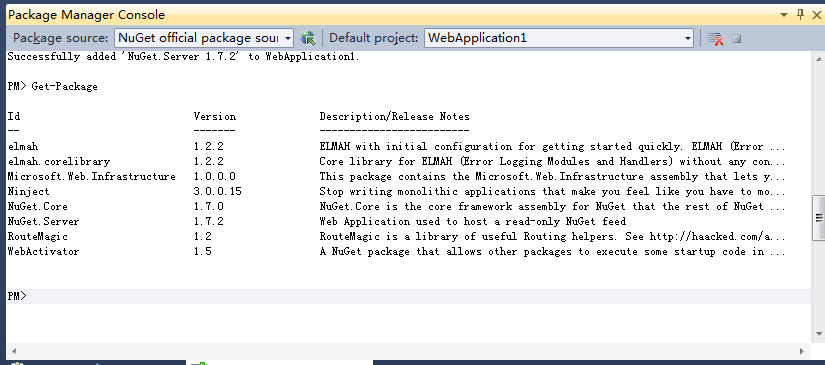The image size is (825, 365).
Task: Click the Ninject package row
Action: pos(396,191)
